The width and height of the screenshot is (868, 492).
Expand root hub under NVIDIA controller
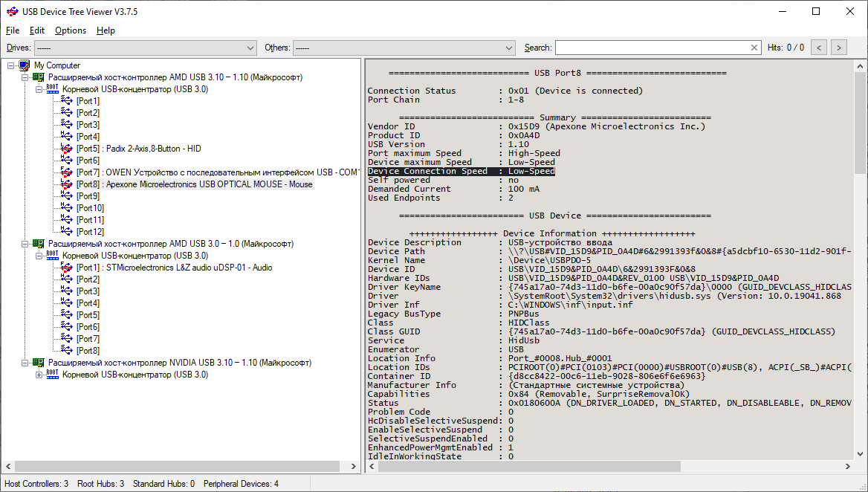pyautogui.click(x=39, y=375)
